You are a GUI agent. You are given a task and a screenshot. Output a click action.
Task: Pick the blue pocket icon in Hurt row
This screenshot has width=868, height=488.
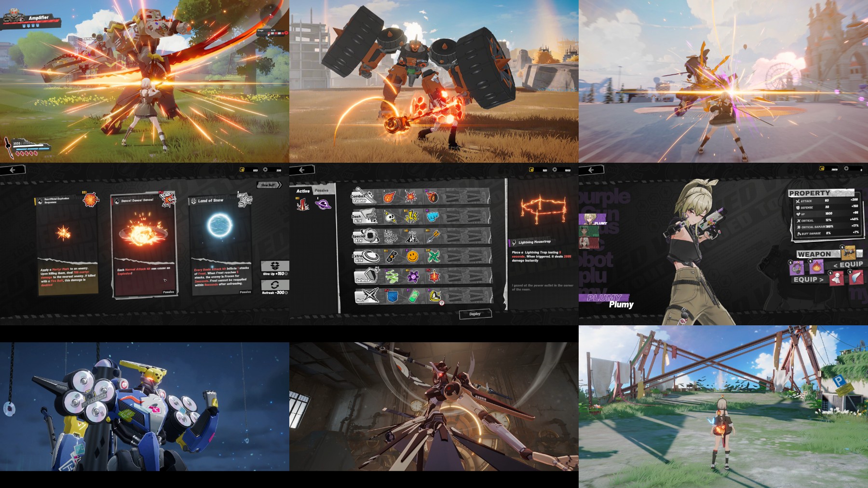point(392,296)
